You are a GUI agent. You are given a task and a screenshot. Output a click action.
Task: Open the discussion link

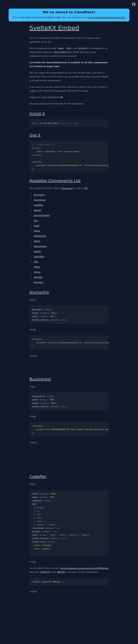(67, 188)
